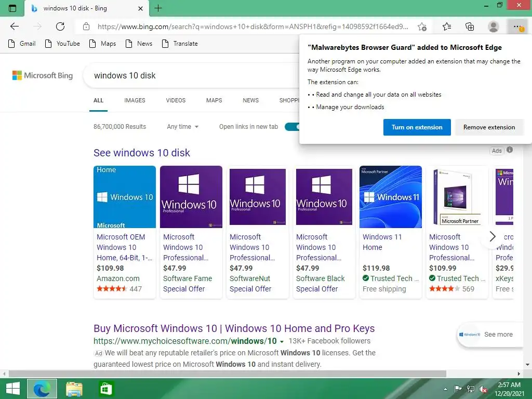
Task: Select the ALL results tab
Action: [98, 100]
